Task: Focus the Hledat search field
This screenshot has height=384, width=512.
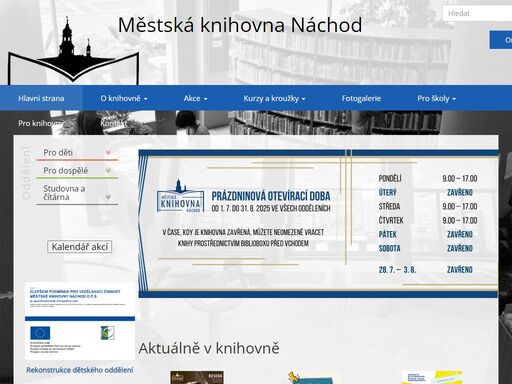Action: [x=478, y=13]
